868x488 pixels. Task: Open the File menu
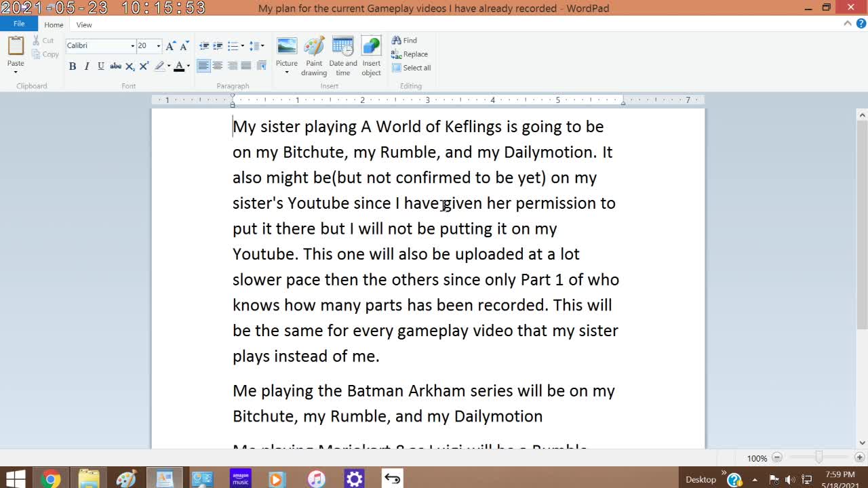(x=19, y=24)
